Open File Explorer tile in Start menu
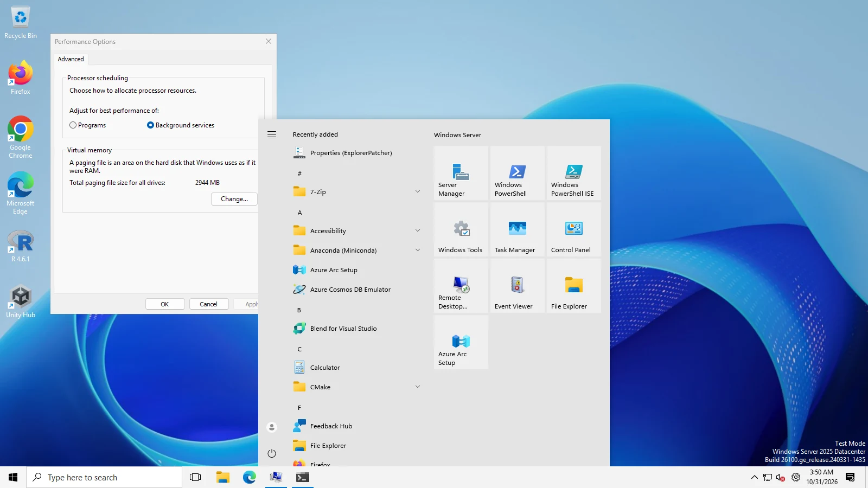868x488 pixels. (x=574, y=286)
